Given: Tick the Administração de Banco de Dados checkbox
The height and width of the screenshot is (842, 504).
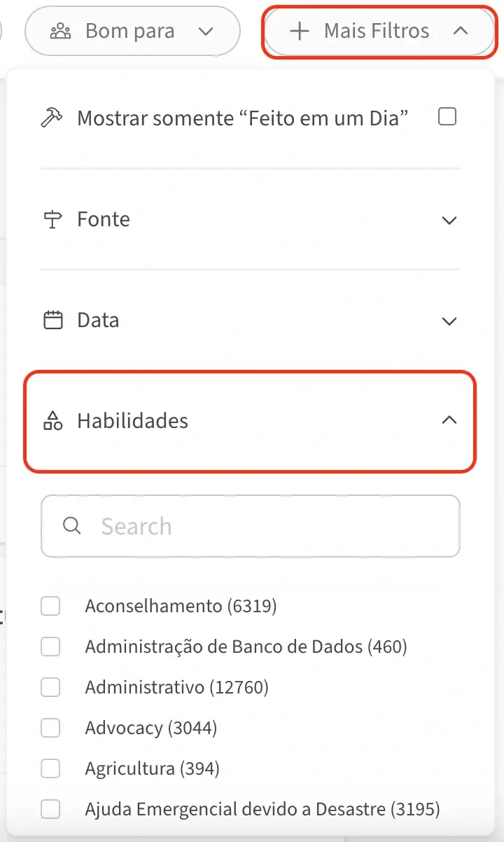Looking at the screenshot, I should point(50,647).
